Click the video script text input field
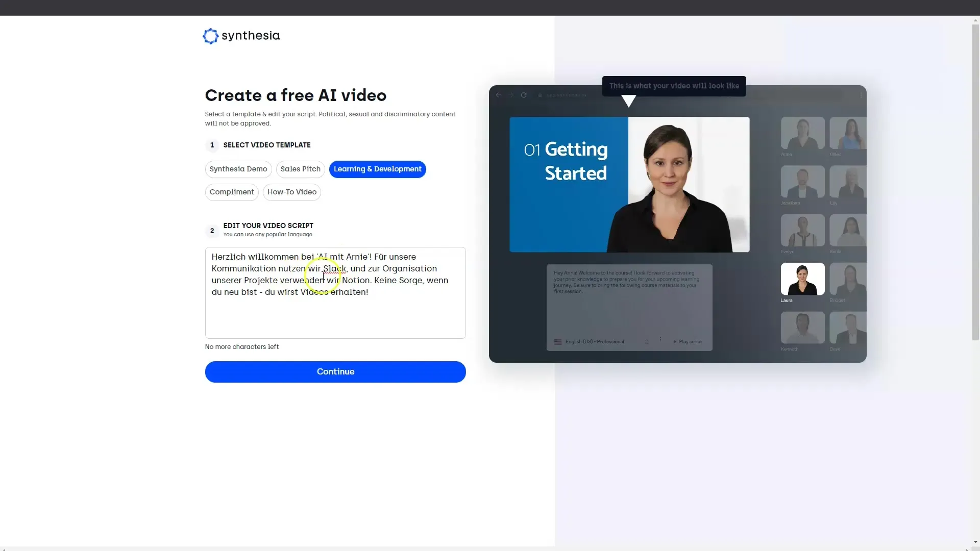 [335, 293]
